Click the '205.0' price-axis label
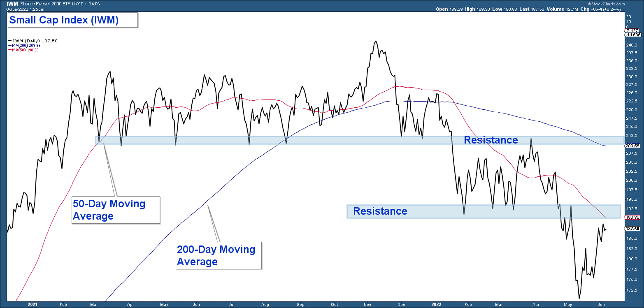 [x=631, y=162]
